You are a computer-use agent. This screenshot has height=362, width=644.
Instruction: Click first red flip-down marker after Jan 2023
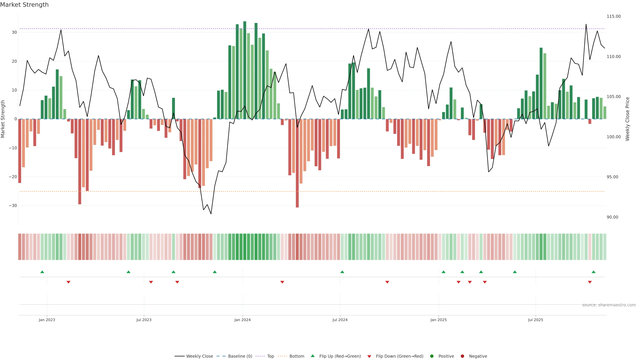[68, 282]
